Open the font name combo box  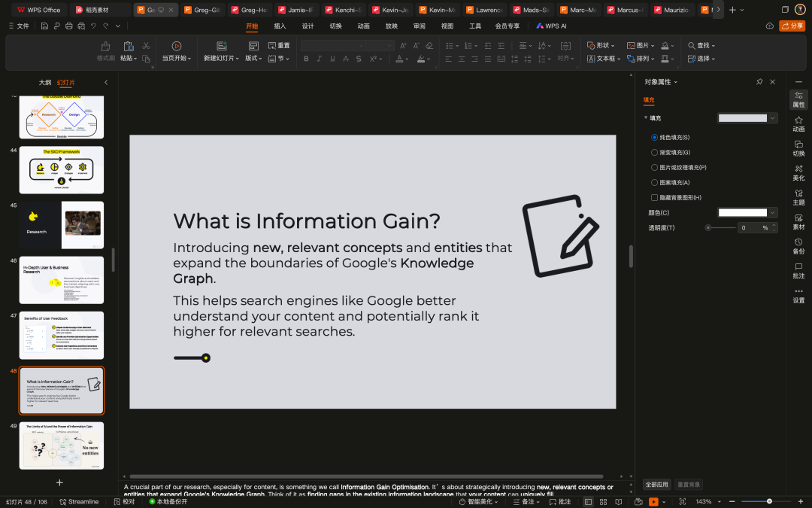click(332, 46)
